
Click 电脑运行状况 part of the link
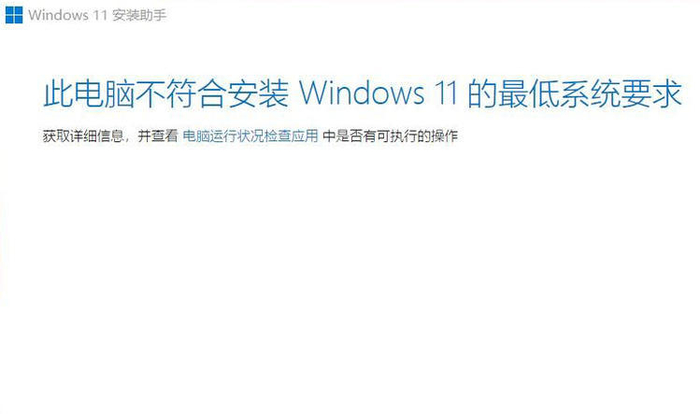coord(223,136)
